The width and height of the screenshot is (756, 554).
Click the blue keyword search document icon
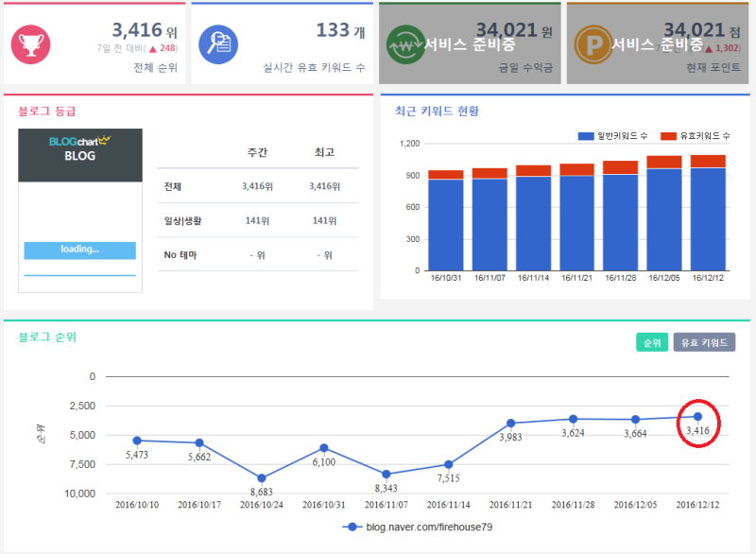click(218, 44)
